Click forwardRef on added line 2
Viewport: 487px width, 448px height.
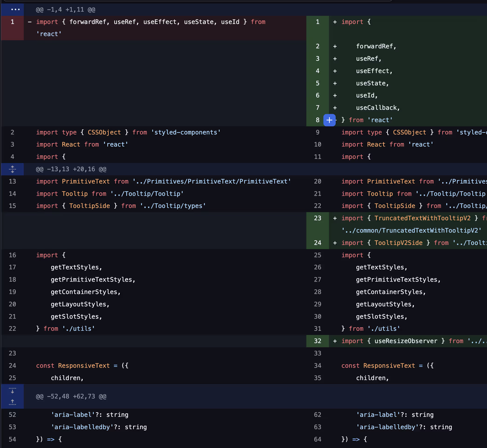[x=374, y=46]
